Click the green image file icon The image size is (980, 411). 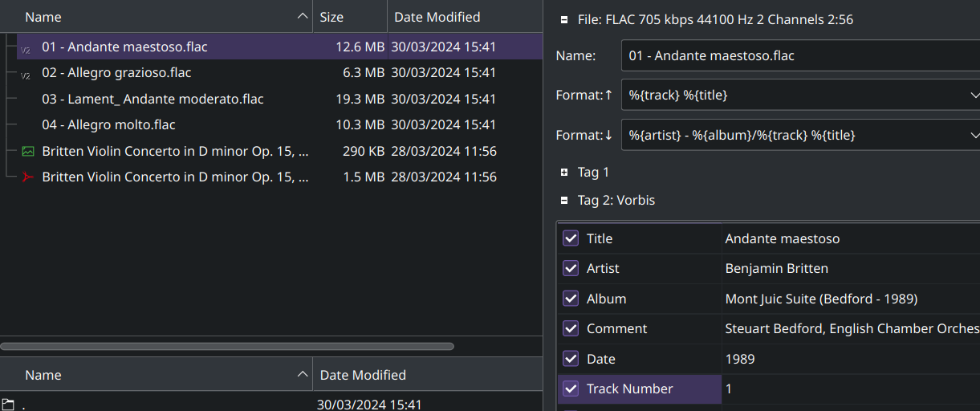coord(29,151)
